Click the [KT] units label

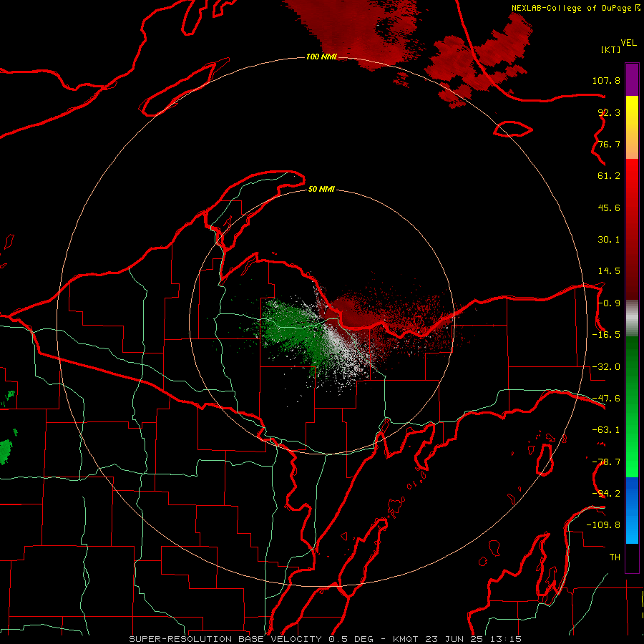click(x=611, y=49)
